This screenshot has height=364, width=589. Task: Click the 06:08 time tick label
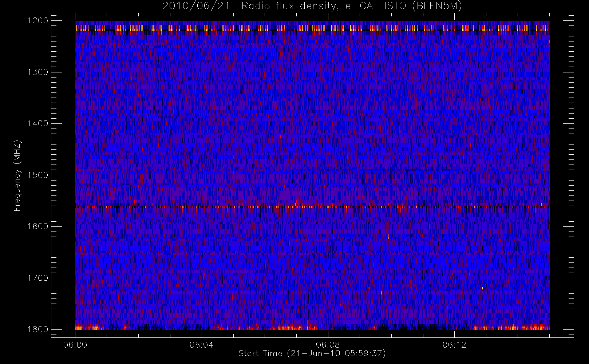[x=328, y=345]
